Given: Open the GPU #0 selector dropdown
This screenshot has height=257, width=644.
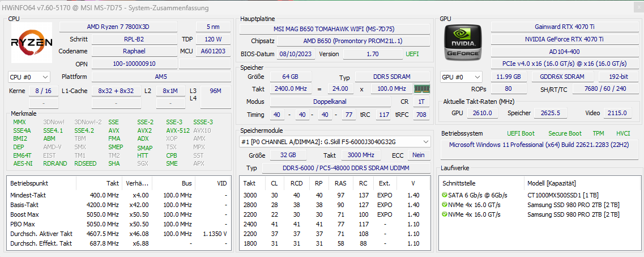Looking at the screenshot, I should coord(462,77).
